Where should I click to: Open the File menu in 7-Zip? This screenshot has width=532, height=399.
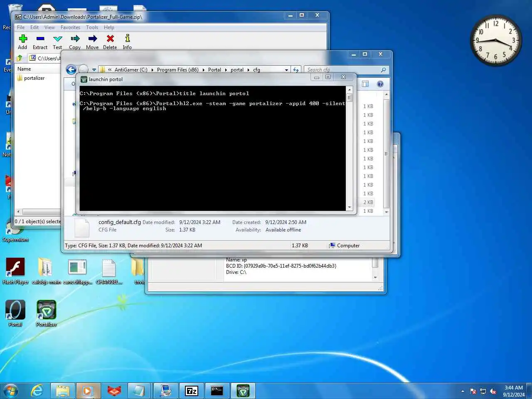click(21, 27)
